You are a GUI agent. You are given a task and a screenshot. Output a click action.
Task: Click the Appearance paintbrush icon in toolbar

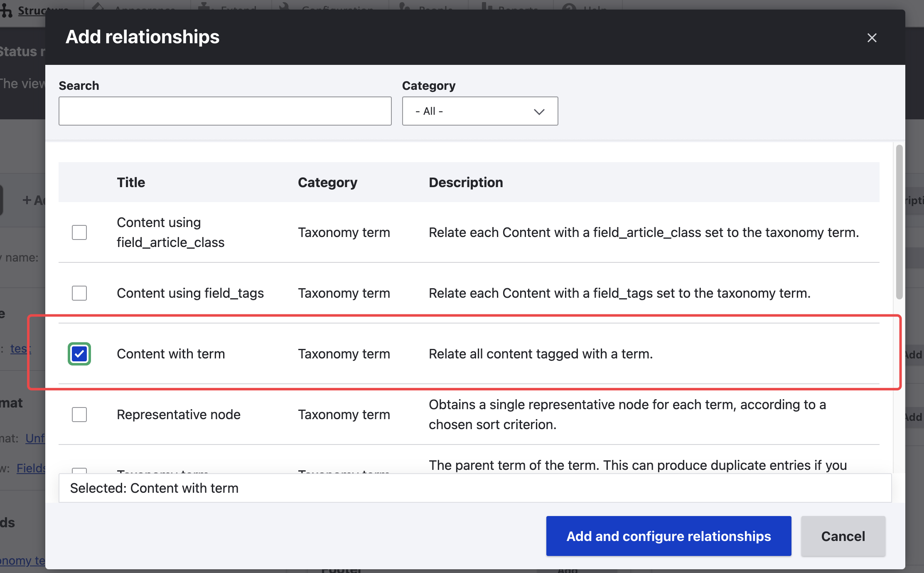(x=98, y=6)
